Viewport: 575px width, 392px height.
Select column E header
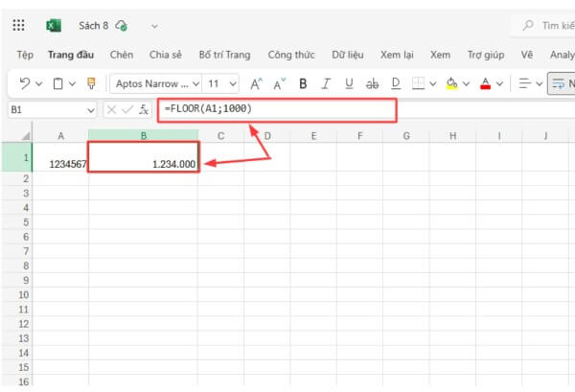tap(313, 136)
